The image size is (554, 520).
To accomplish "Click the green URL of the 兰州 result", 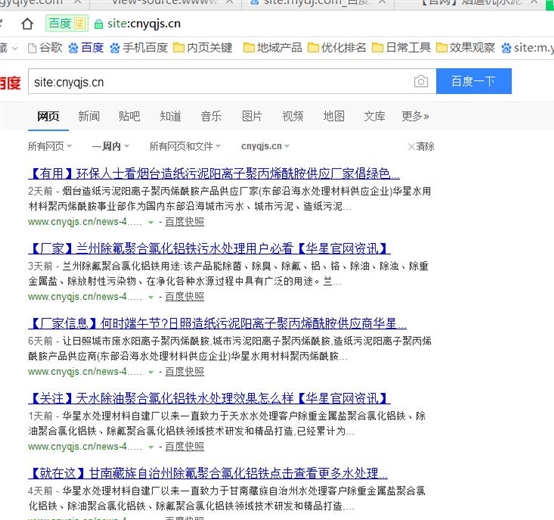I will tap(85, 297).
